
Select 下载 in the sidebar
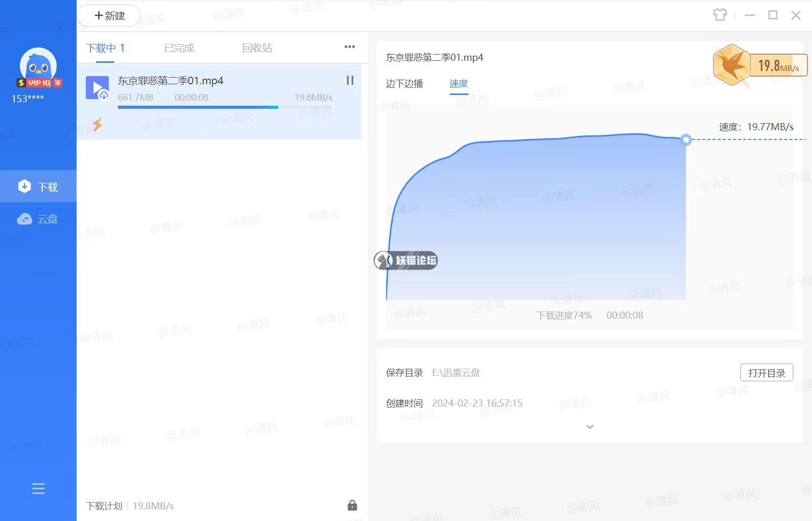[x=38, y=186]
